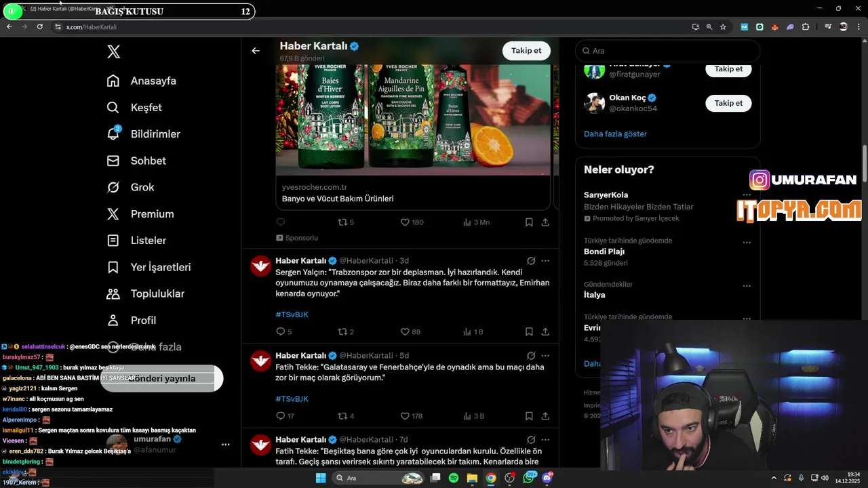Reply to Sergen Yalçın post
This screenshot has width=868, height=488.
tap(283, 331)
